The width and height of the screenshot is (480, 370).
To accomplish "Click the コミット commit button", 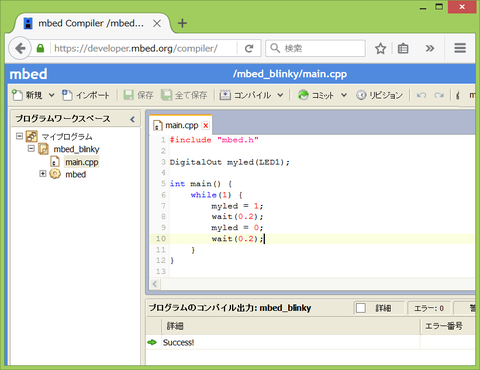I will [316, 95].
